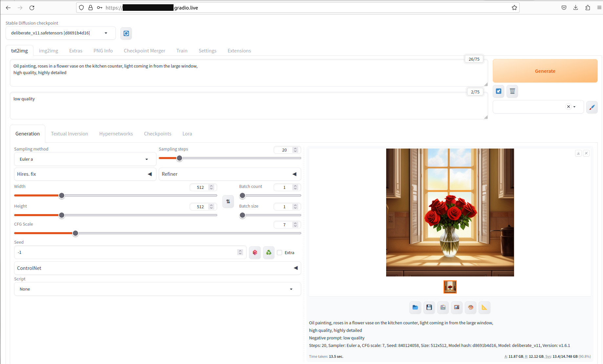Open the image output folder
This screenshot has width=603, height=364.
(415, 307)
